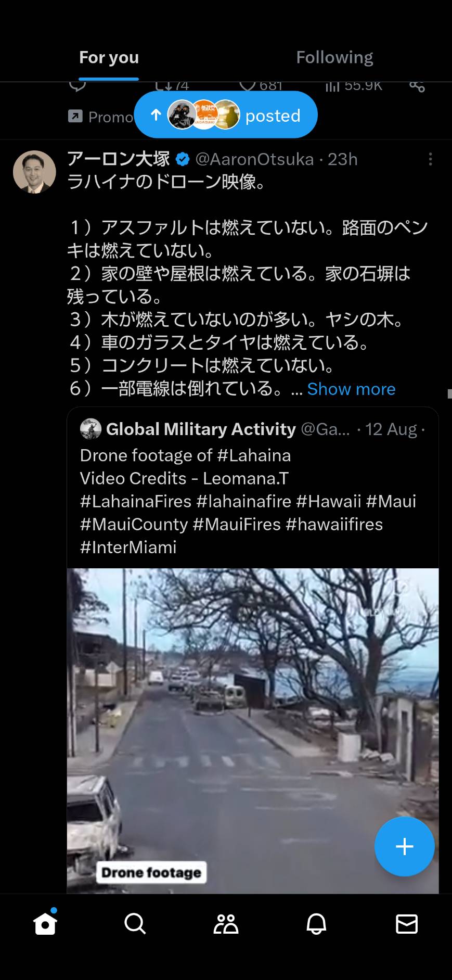Open the Home feed icon
The width and height of the screenshot is (452, 980).
pyautogui.click(x=45, y=924)
